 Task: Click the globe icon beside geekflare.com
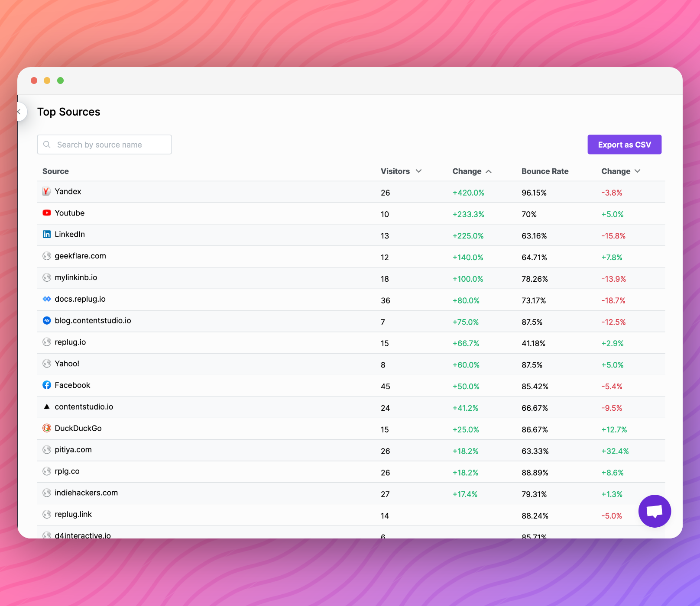(47, 256)
